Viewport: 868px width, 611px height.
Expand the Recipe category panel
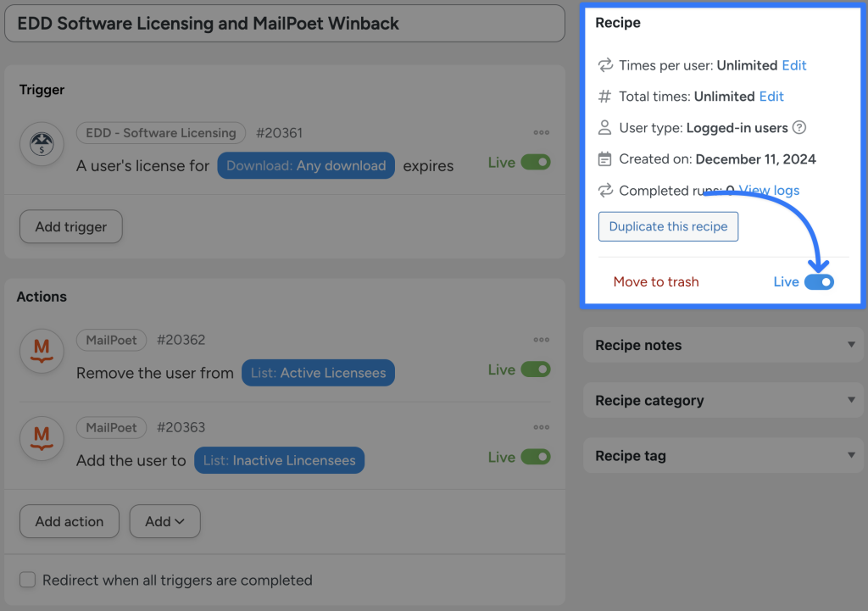(x=723, y=399)
